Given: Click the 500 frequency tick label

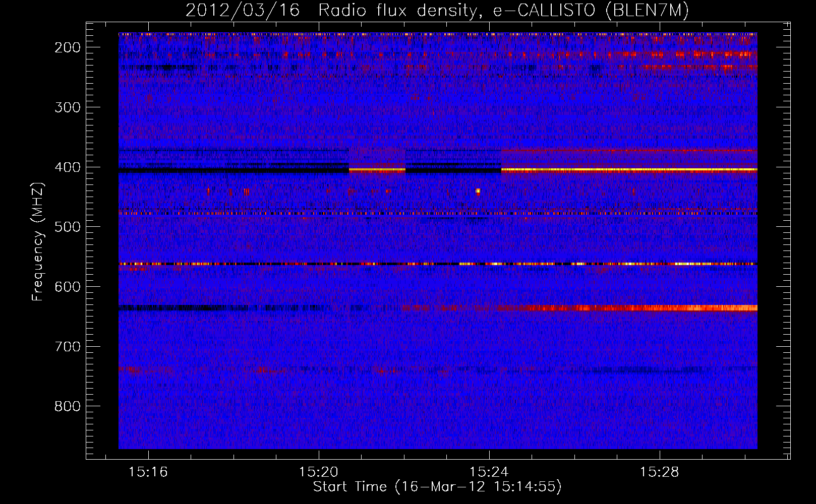Looking at the screenshot, I should click(68, 227).
